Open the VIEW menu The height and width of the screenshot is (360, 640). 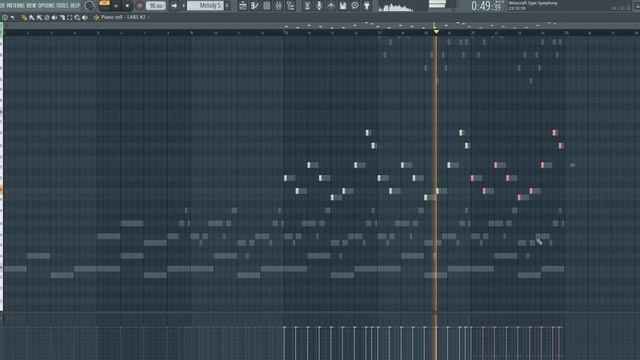31,6
